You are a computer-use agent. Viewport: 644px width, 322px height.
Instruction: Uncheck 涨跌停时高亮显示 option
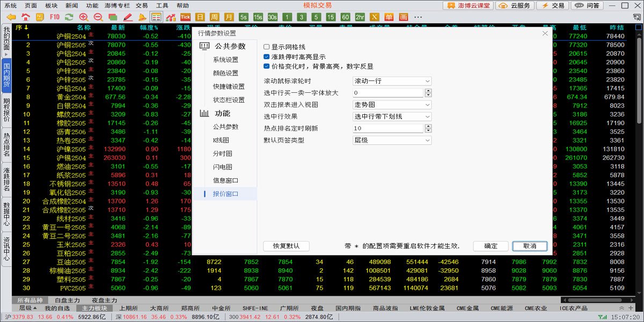coord(267,57)
